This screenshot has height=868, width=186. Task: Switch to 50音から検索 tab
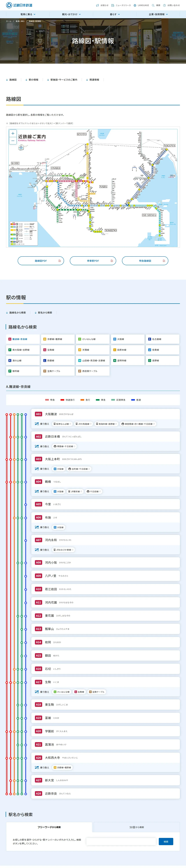137,827
